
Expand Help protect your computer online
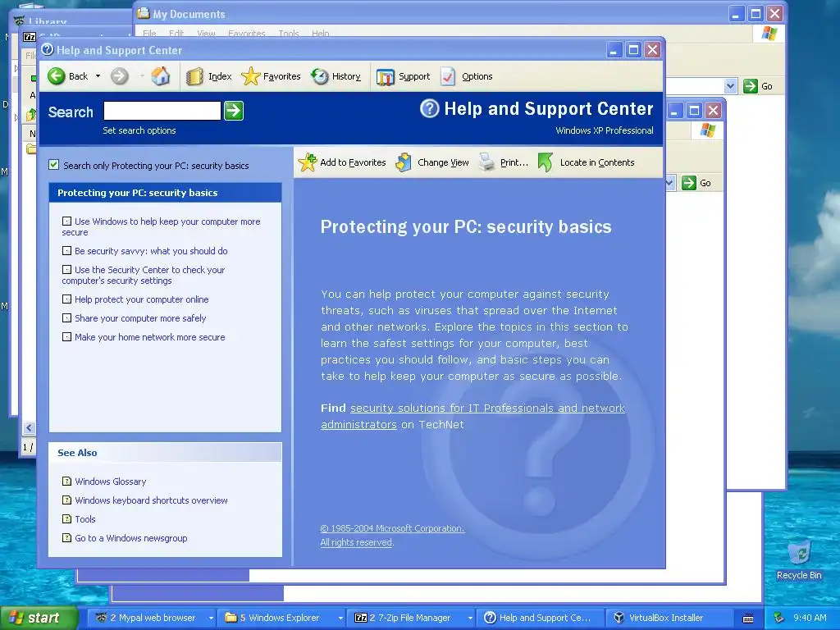click(66, 299)
